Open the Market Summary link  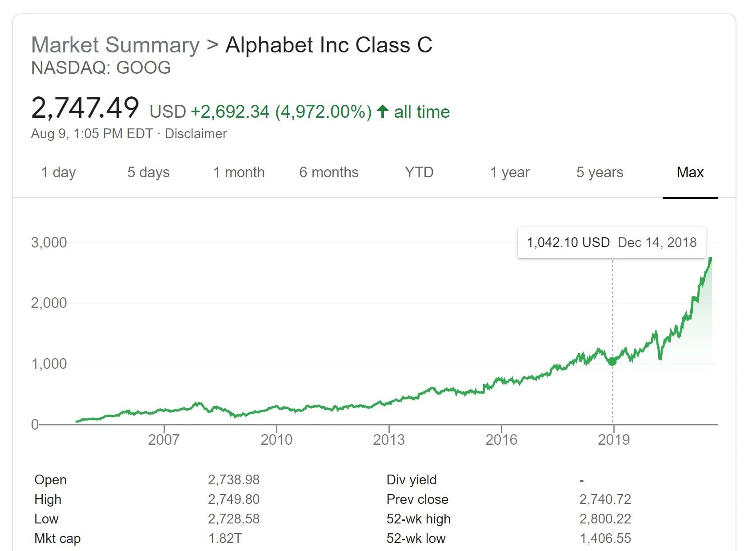click(116, 45)
